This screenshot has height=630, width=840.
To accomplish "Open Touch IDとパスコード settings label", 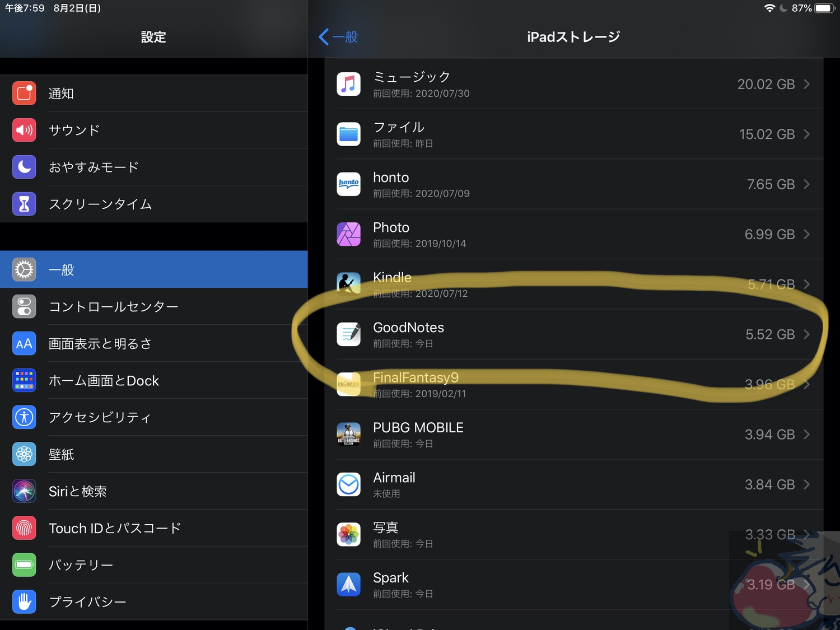I will point(115,529).
